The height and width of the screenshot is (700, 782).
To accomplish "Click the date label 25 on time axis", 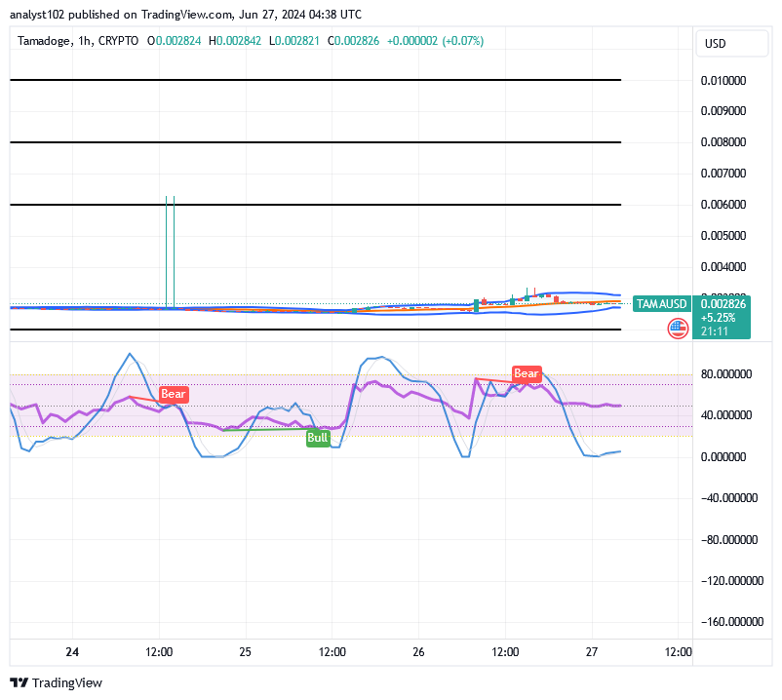I will 246,652.
